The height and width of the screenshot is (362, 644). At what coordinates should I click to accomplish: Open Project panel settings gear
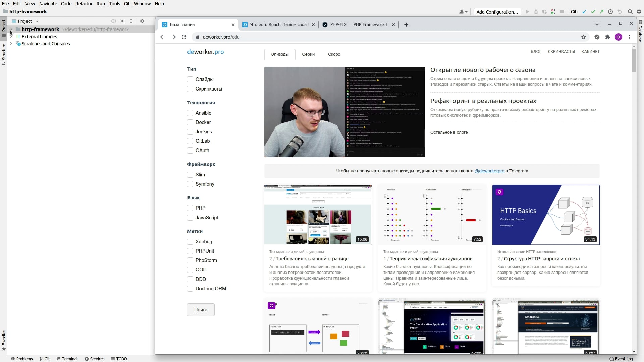click(x=142, y=21)
